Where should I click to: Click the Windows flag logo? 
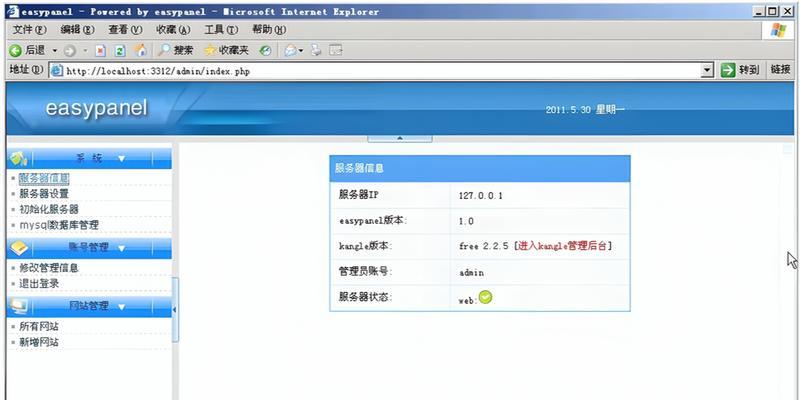tap(779, 30)
